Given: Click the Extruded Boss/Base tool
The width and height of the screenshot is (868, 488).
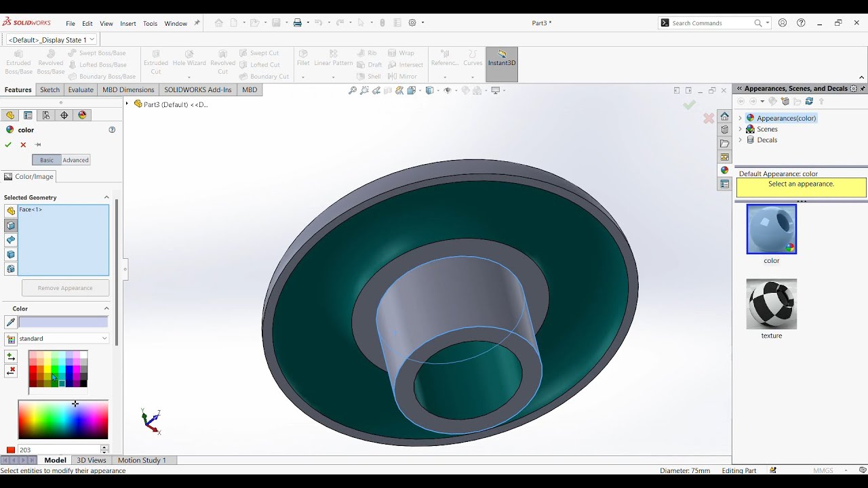Looking at the screenshot, I should 18,62.
